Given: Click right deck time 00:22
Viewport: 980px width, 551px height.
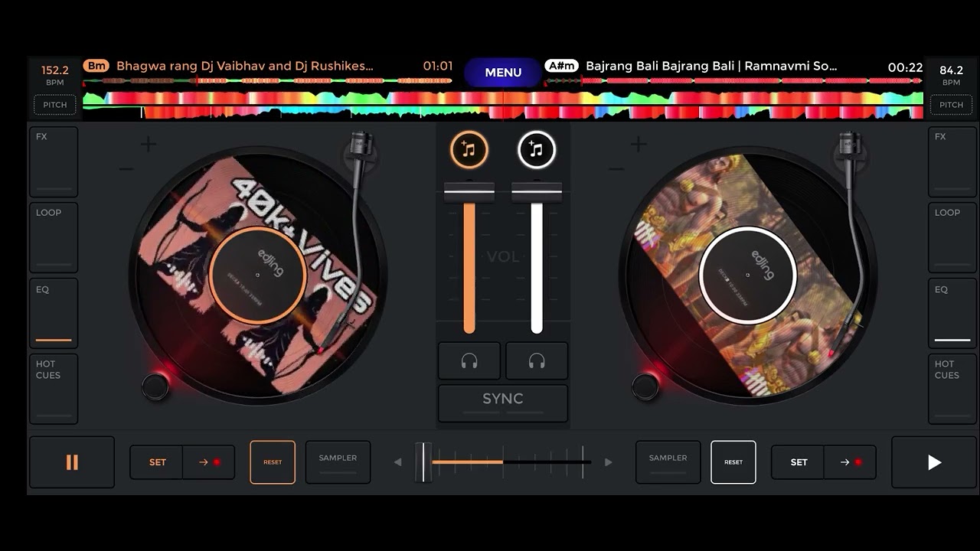Looking at the screenshot, I should pyautogui.click(x=905, y=67).
